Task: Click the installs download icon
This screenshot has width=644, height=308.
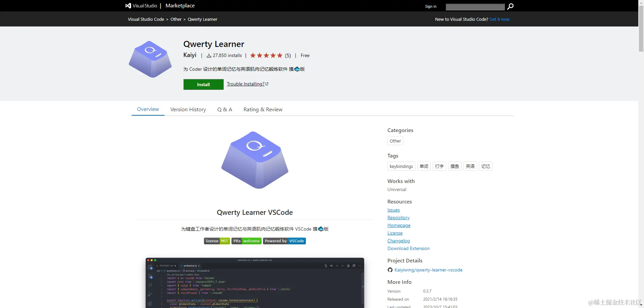Action: [209, 55]
